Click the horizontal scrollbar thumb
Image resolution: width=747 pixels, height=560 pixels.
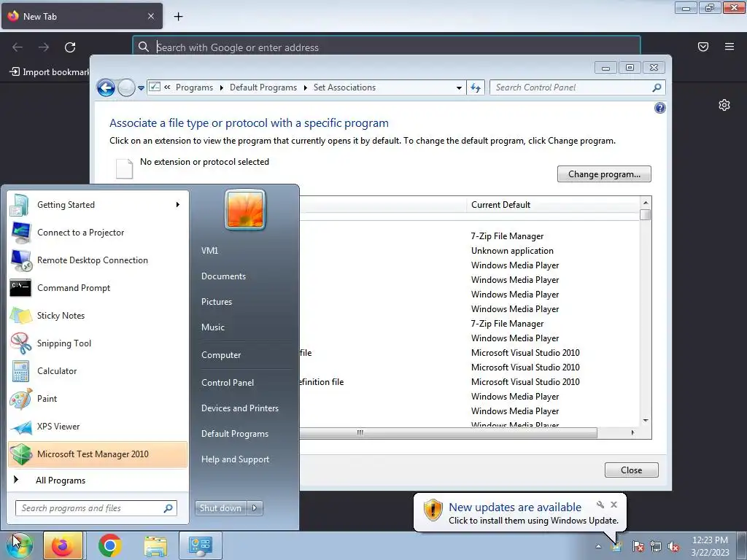(448, 433)
